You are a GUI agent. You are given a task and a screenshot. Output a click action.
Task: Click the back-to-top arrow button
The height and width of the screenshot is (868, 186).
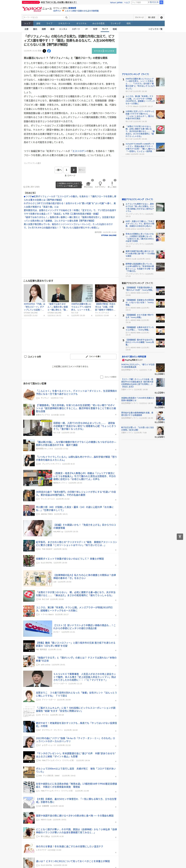point(180,537)
